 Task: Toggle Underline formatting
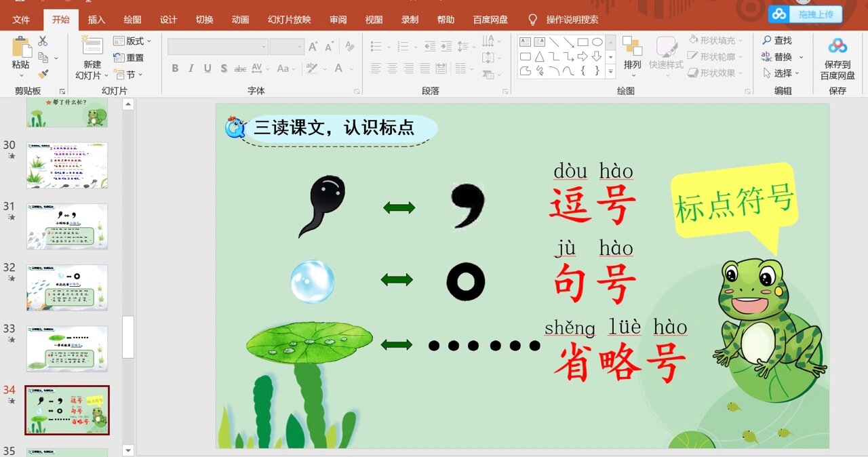(x=207, y=68)
